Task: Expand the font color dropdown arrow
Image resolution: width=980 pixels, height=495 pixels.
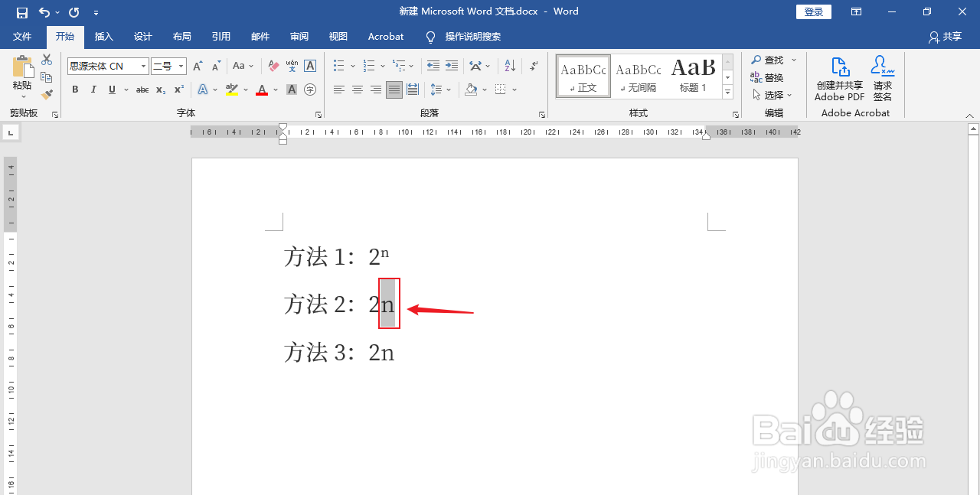Action: point(275,90)
